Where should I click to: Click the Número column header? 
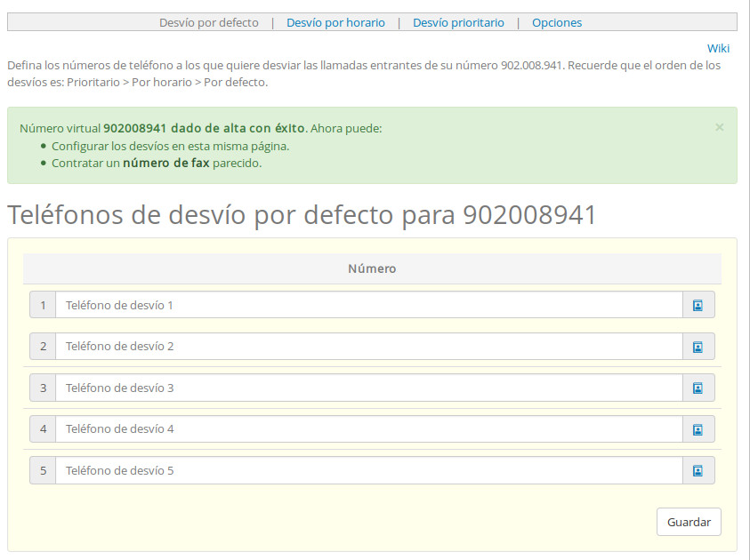372,268
